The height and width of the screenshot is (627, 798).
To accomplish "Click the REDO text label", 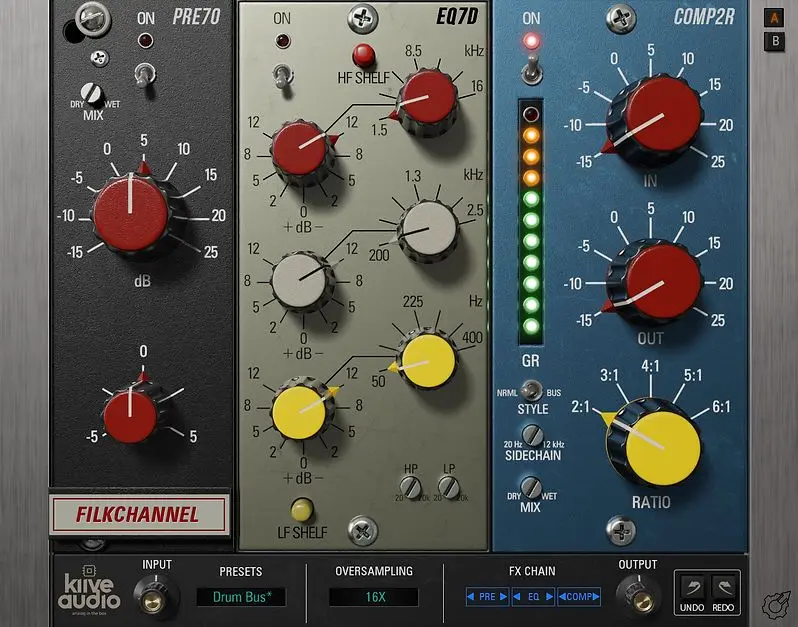I will (723, 608).
